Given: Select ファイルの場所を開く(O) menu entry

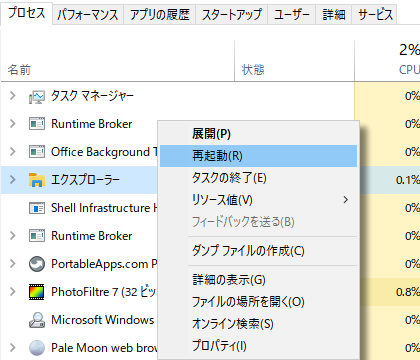Looking at the screenshot, I should coord(258,302).
